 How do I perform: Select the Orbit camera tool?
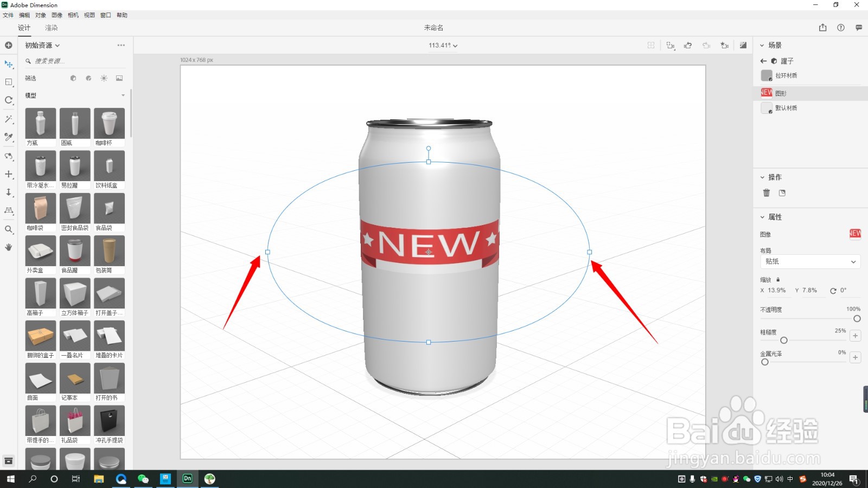point(9,156)
